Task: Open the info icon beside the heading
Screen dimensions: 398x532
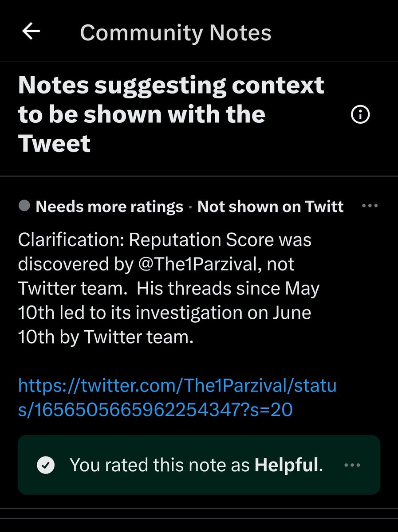Action: (x=360, y=115)
